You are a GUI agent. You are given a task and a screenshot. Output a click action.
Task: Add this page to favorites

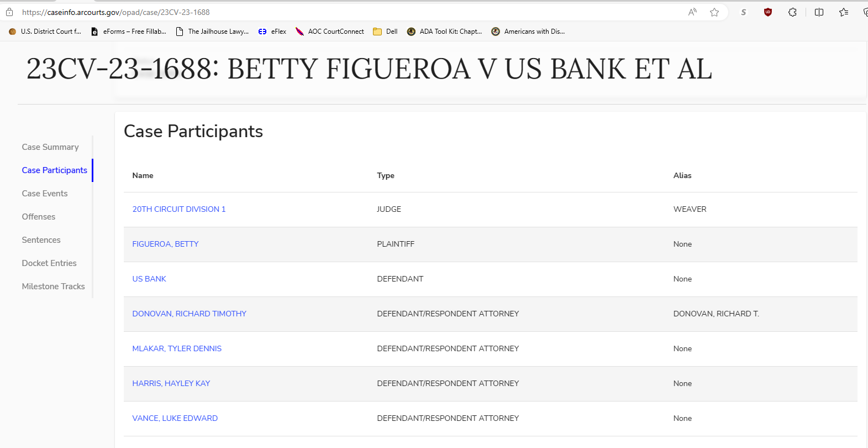714,12
